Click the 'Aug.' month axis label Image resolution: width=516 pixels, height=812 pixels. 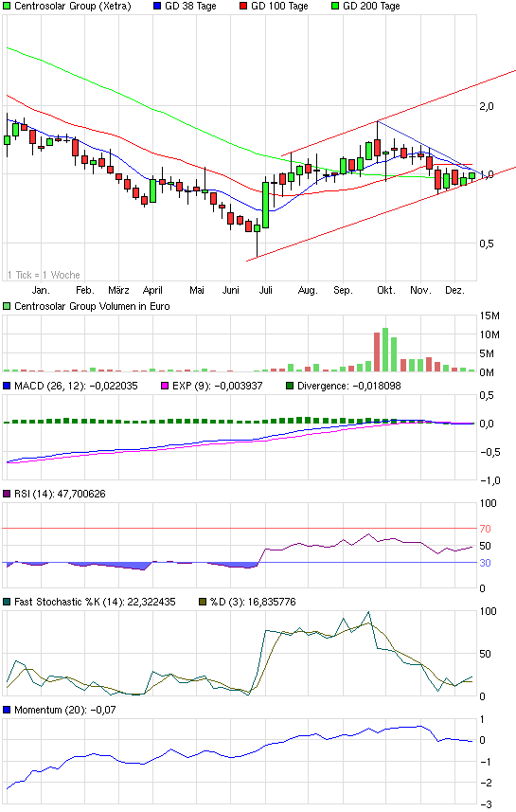tap(308, 291)
